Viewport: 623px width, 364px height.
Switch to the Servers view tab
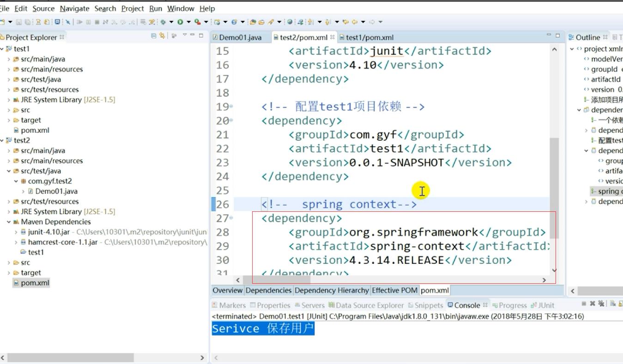[309, 305]
